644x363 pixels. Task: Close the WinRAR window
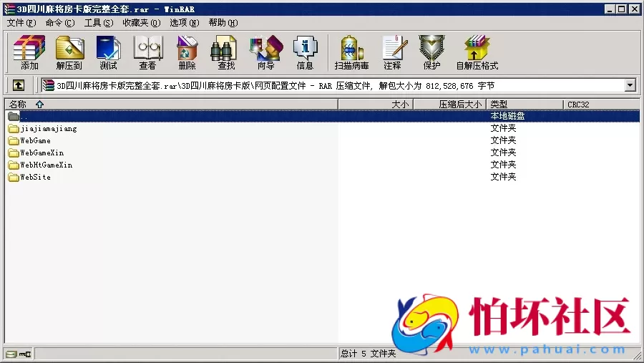pos(634,9)
